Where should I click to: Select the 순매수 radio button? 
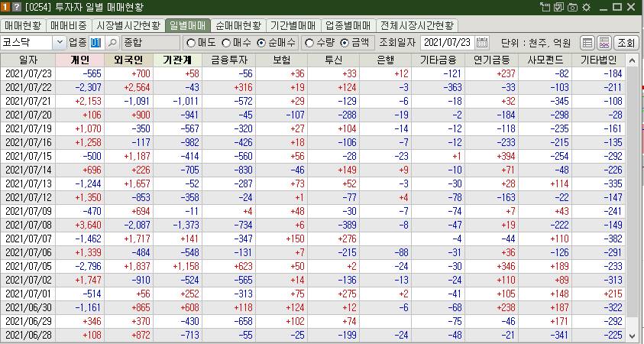(x=261, y=43)
